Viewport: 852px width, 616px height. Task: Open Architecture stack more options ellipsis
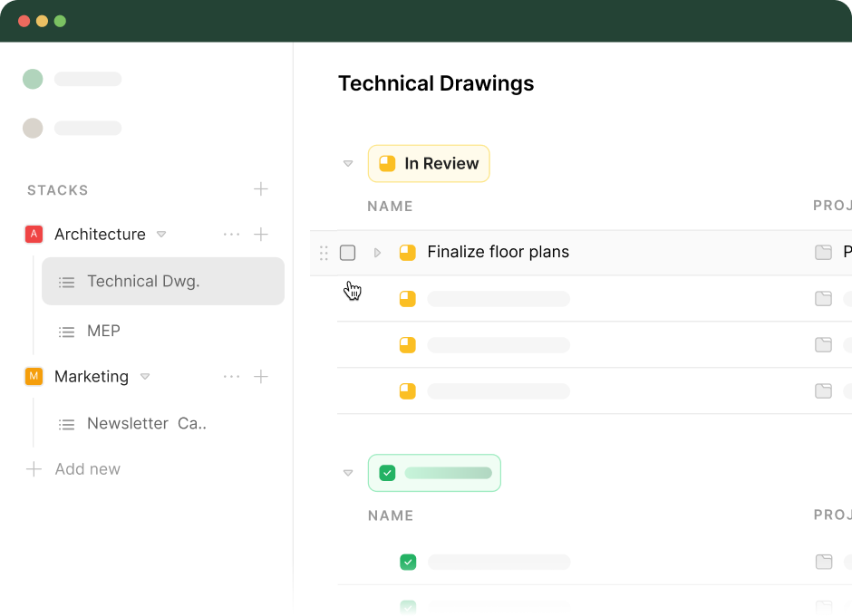click(231, 234)
